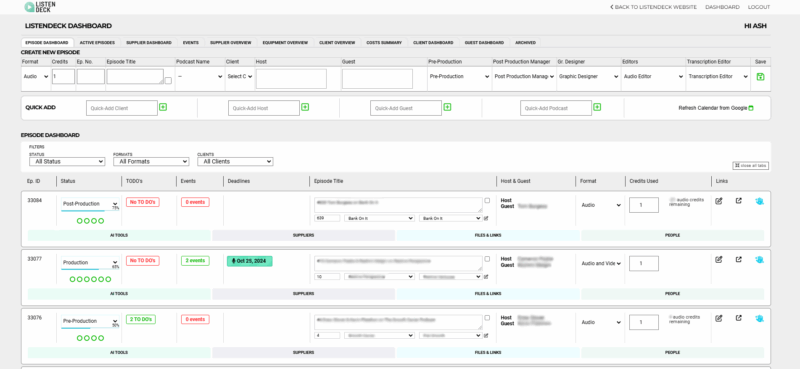Open the Events tab
This screenshot has width=800, height=369.
click(x=190, y=42)
